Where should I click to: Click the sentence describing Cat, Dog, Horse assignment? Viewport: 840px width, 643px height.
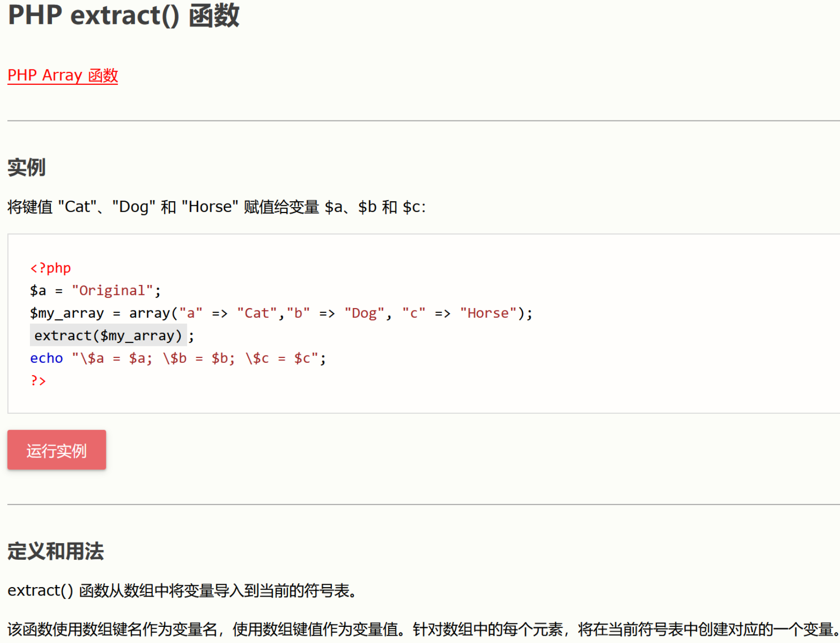point(216,207)
